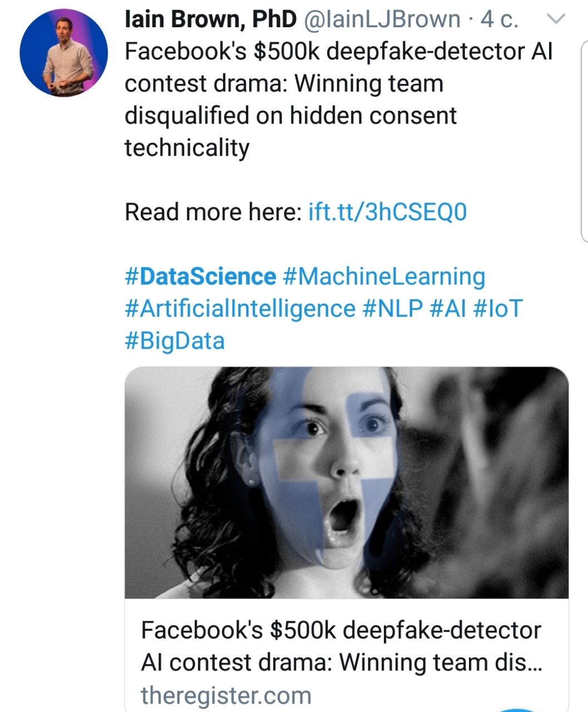Click the link card headline text

pos(340,646)
